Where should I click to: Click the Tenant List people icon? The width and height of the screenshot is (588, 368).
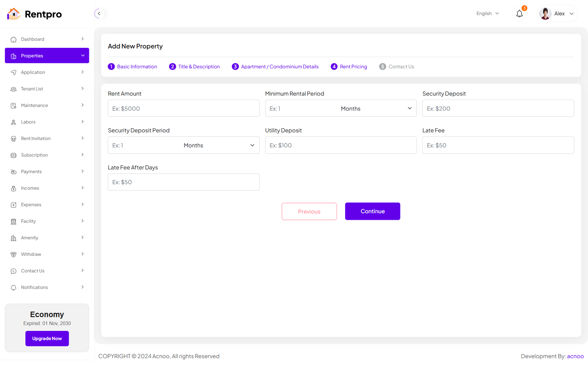14,89
